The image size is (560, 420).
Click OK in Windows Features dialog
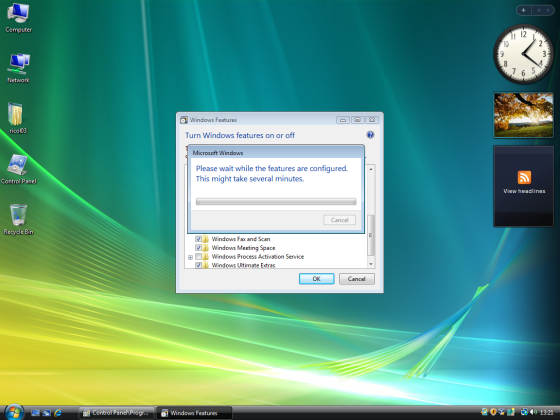(x=316, y=279)
